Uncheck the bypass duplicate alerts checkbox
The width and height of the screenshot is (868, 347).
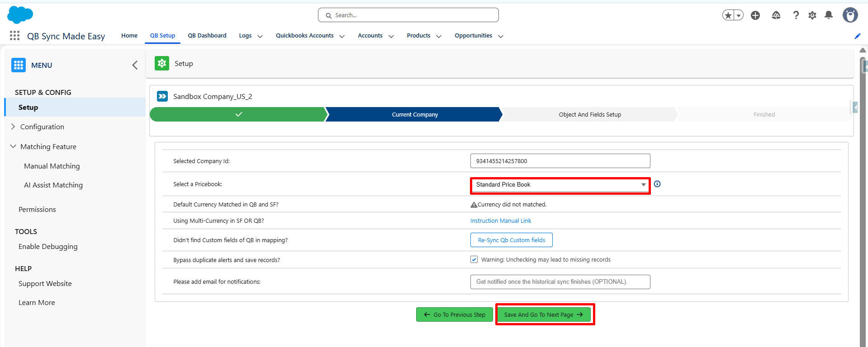pyautogui.click(x=474, y=259)
